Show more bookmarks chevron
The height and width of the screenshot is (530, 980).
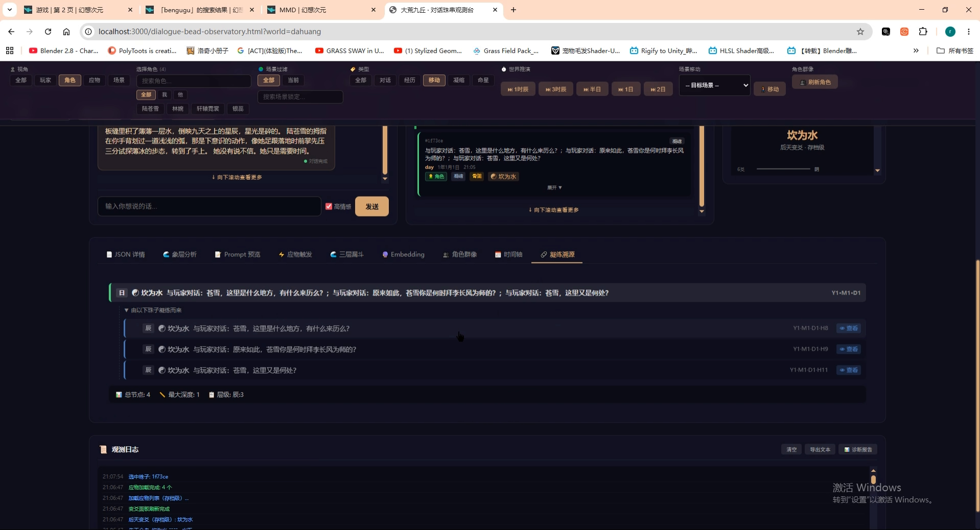pos(916,51)
